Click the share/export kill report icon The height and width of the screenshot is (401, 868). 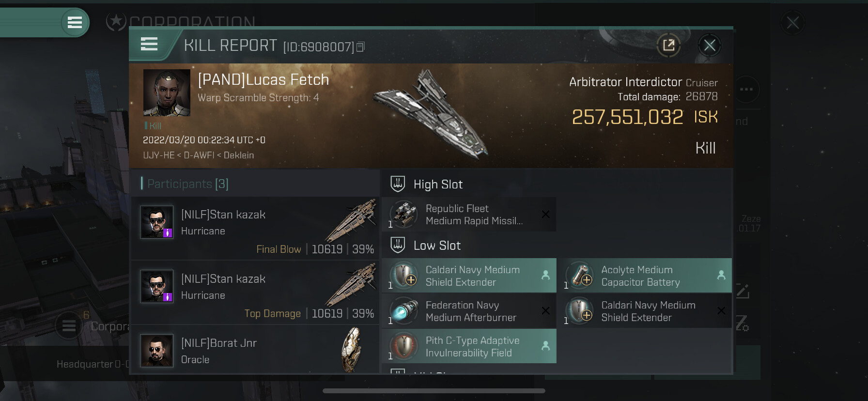click(668, 46)
